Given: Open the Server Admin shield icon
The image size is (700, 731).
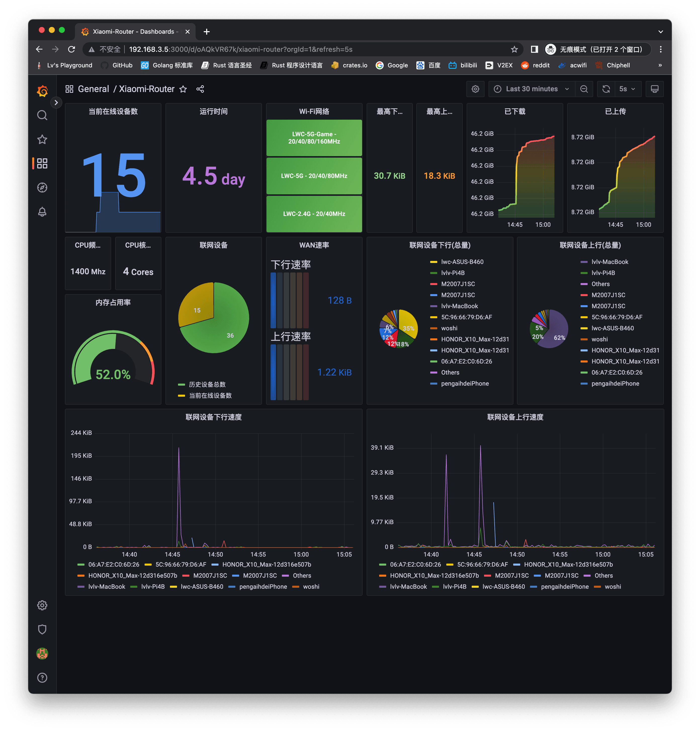Looking at the screenshot, I should click(42, 629).
